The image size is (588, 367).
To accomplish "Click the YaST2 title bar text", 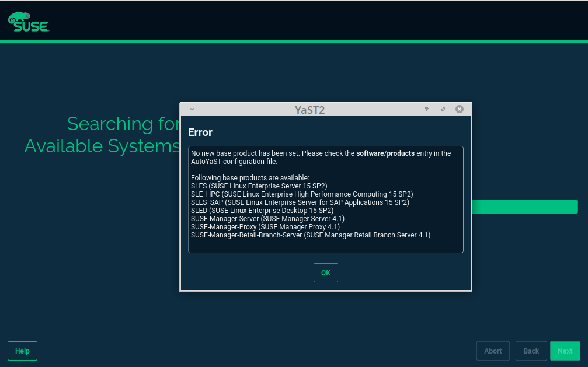I will click(x=309, y=110).
